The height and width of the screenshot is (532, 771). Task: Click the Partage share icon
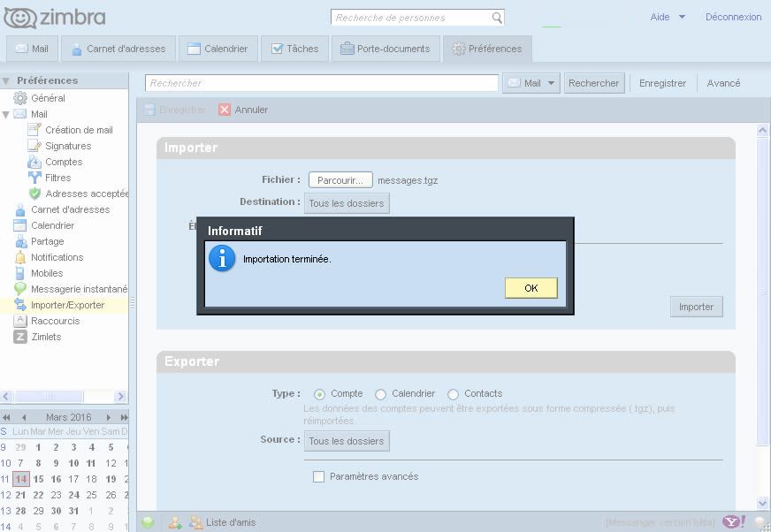(x=20, y=241)
